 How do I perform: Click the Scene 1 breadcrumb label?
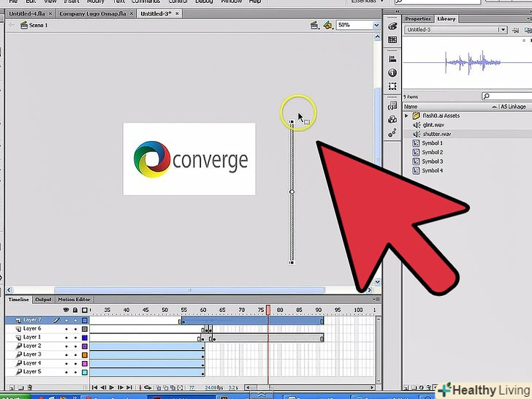(x=38, y=25)
